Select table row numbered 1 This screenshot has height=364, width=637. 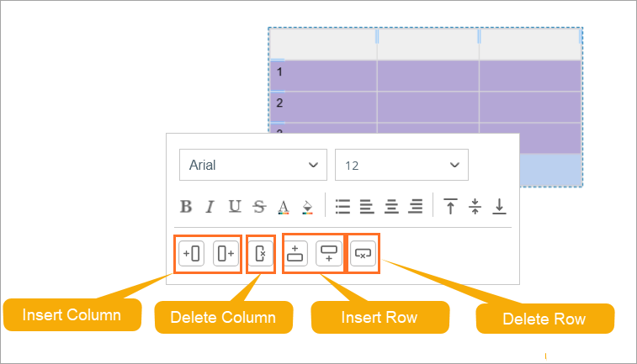(x=279, y=71)
